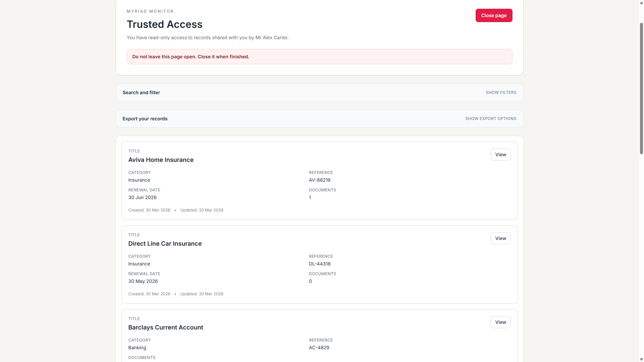Screen dimensions: 644x362
Task: Select the Aviva Home Insurance title
Action: pos(161,160)
